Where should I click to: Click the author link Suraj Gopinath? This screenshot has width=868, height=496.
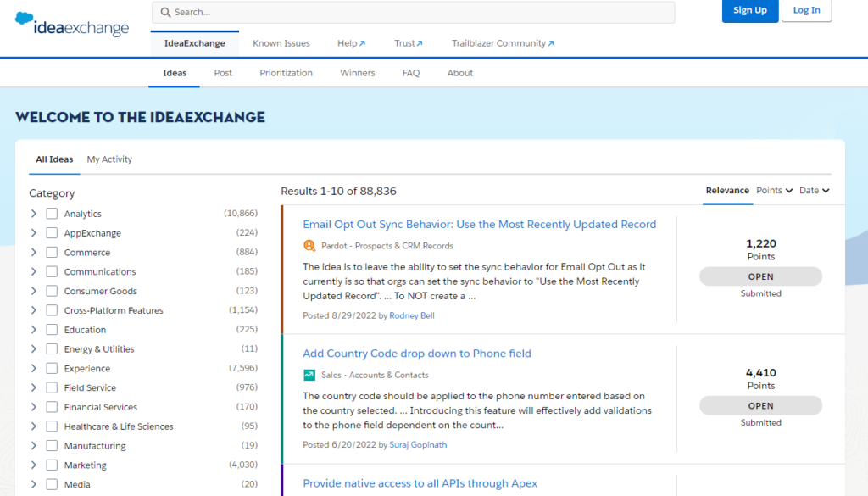[x=418, y=444]
